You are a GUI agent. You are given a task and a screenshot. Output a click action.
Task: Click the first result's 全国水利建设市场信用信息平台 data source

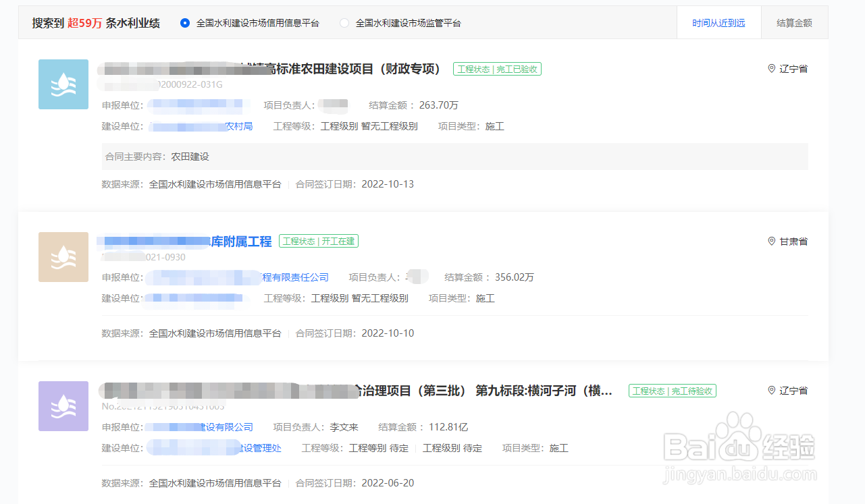(x=214, y=184)
